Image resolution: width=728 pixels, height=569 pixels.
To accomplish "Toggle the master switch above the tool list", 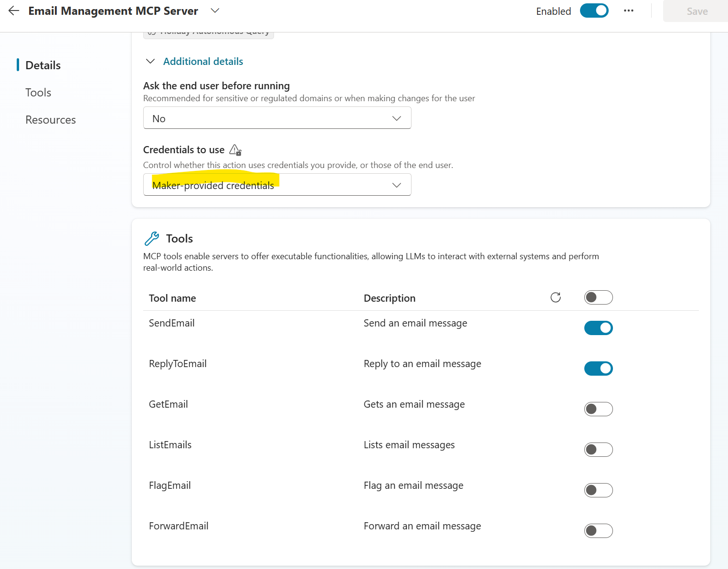I will point(598,297).
